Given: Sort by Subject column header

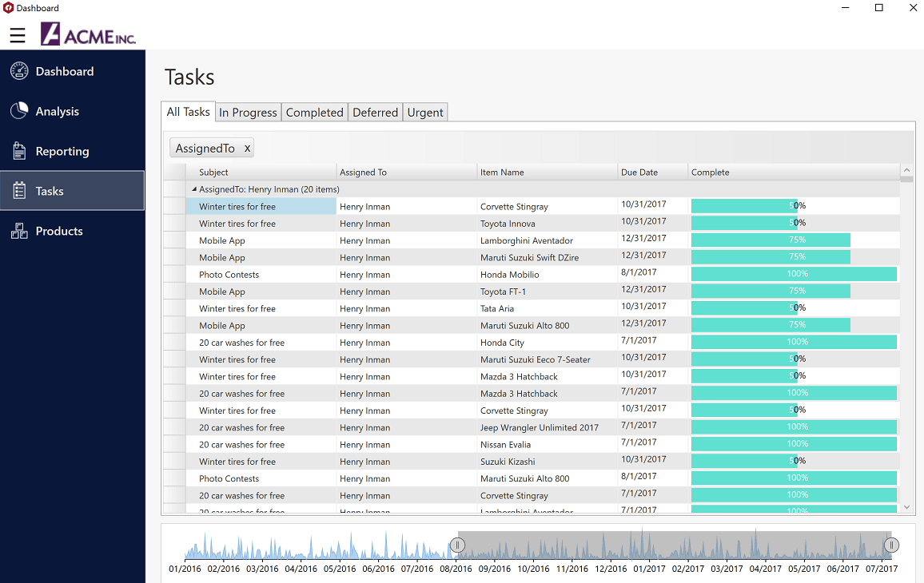Looking at the screenshot, I should coord(261,173).
